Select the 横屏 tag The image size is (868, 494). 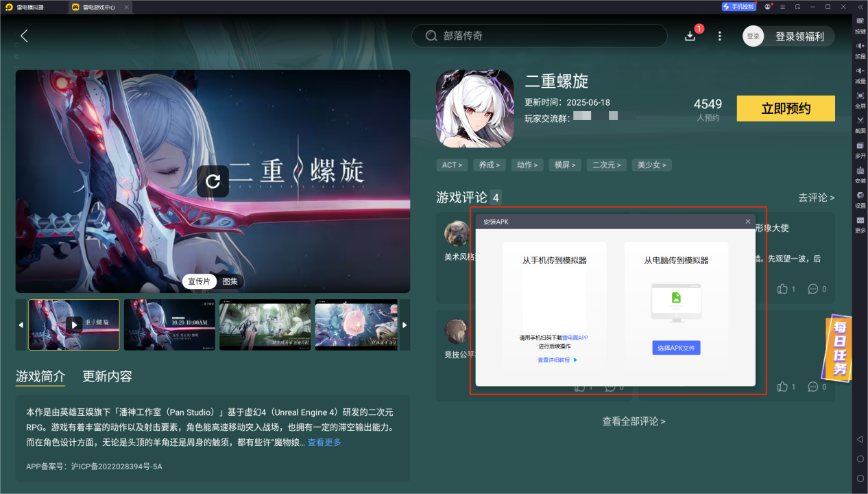[565, 165]
